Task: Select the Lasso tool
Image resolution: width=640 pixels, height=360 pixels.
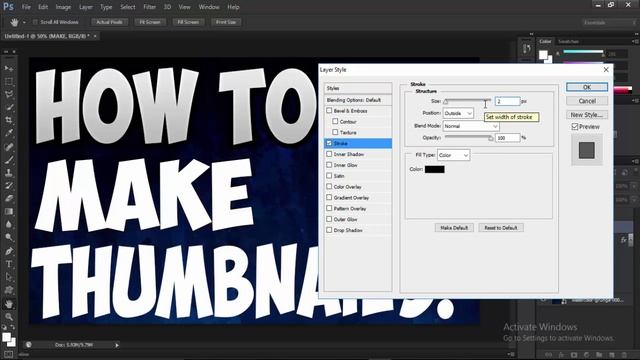Action: 9,94
